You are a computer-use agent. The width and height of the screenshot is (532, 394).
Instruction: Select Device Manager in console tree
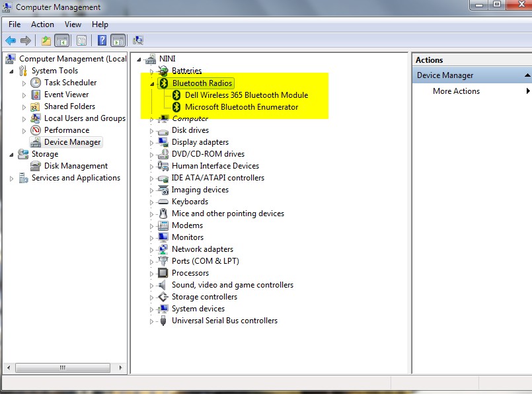tap(72, 142)
